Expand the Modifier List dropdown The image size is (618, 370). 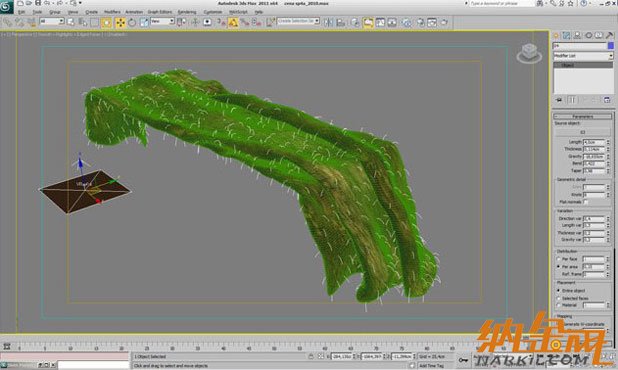pos(583,56)
